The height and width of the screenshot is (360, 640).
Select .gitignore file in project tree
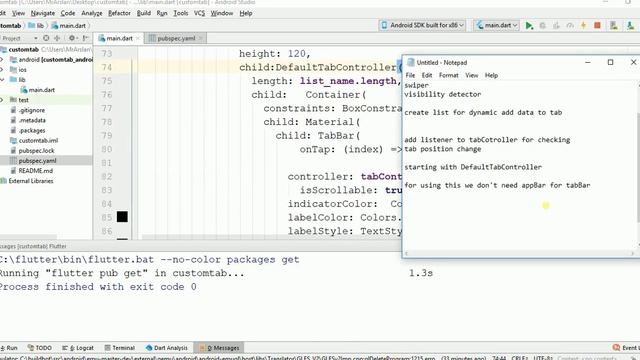tap(28, 110)
